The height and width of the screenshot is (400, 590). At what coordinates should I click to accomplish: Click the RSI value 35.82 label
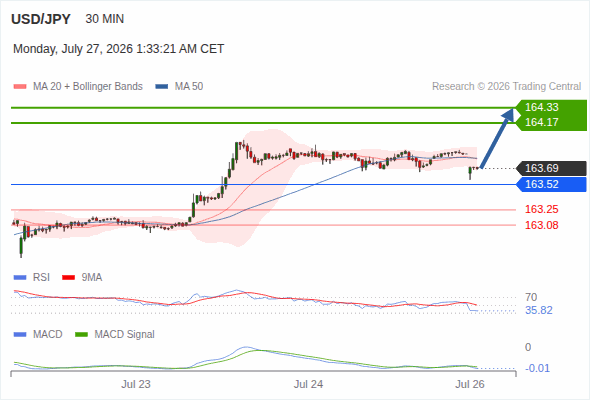538,310
